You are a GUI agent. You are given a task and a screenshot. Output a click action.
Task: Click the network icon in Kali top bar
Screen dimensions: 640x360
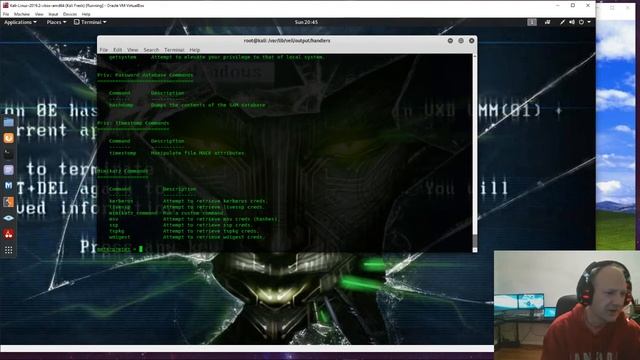pos(547,22)
